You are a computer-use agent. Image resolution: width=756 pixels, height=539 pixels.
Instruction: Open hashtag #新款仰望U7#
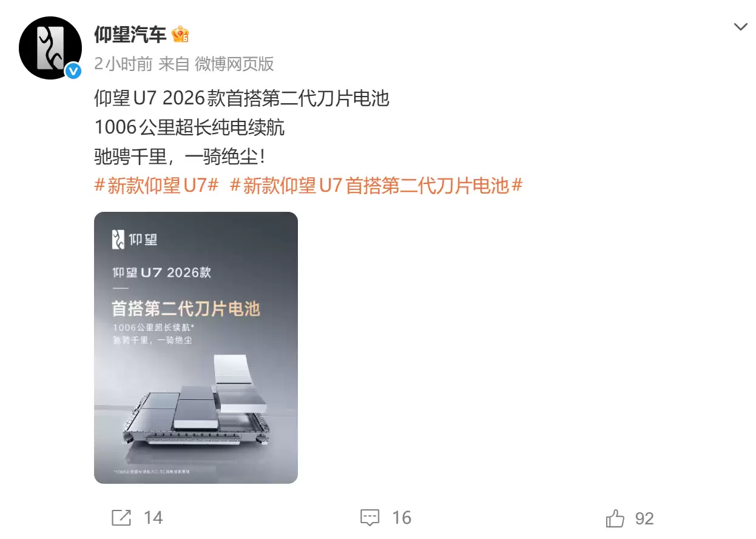(x=157, y=186)
